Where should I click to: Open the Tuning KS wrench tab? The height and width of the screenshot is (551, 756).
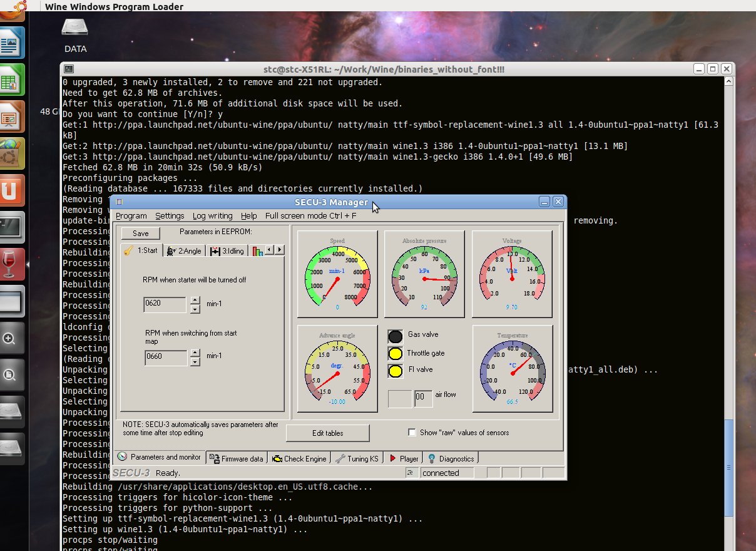(x=357, y=458)
